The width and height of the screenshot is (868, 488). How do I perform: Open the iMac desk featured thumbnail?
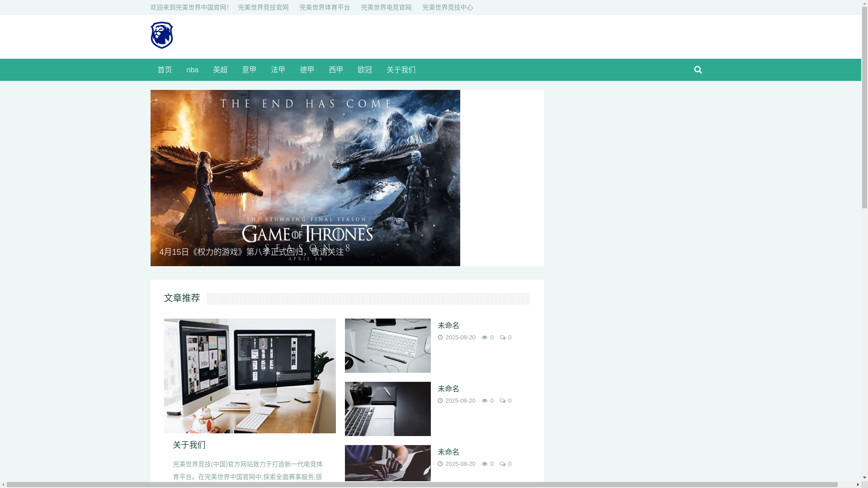(250, 375)
